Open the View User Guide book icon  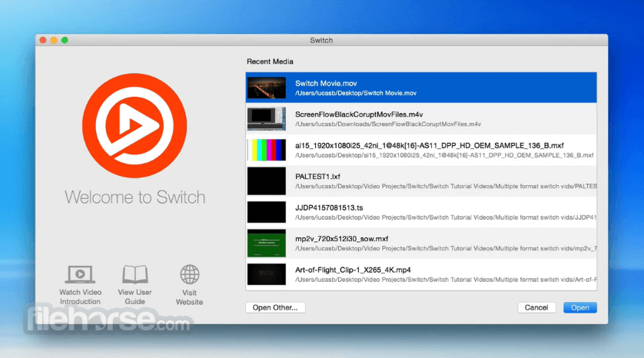[134, 274]
